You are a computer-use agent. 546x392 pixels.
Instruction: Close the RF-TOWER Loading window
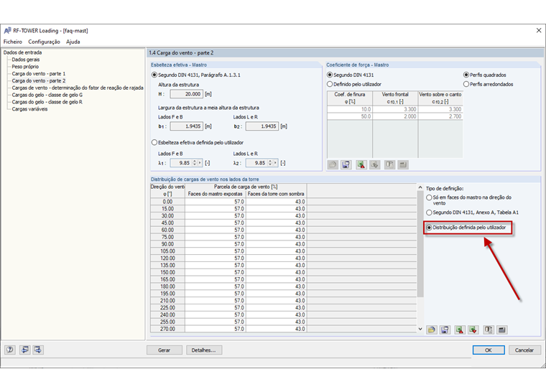tap(538, 31)
